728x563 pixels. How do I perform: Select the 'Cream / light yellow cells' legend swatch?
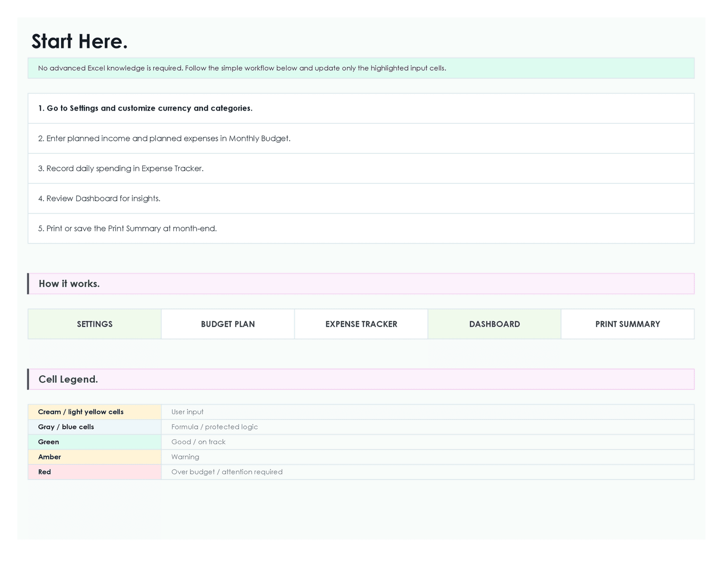click(95, 412)
